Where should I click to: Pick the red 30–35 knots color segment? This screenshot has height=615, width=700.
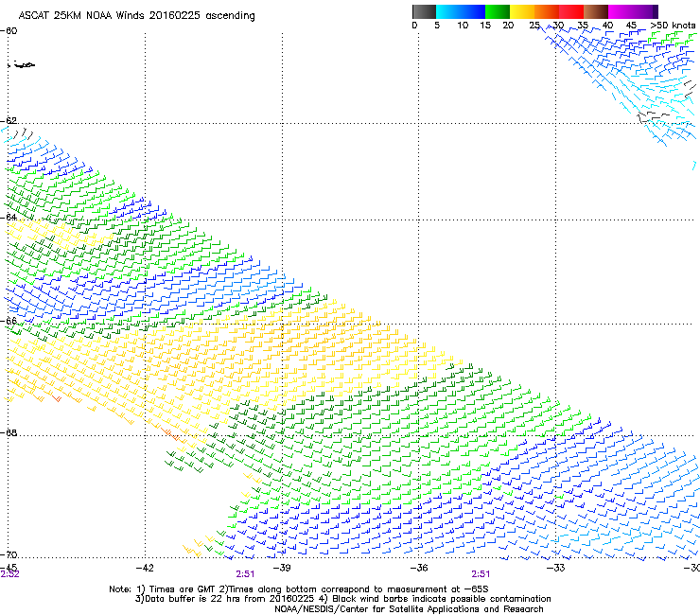point(571,11)
